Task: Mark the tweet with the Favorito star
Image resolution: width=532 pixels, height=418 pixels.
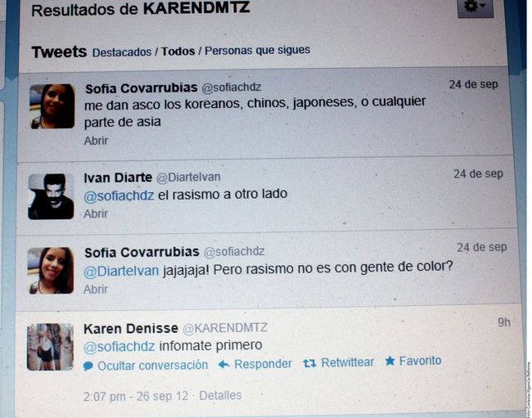Action: point(390,361)
